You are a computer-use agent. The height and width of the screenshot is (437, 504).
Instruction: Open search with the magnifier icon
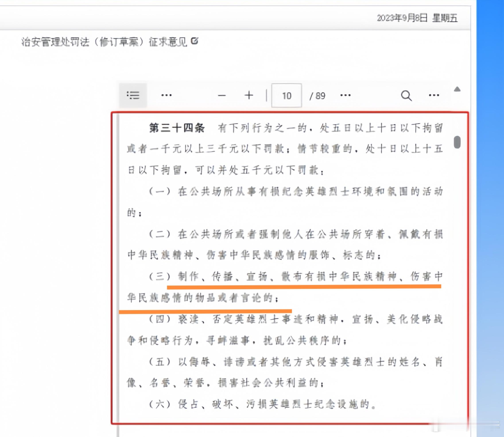pos(406,96)
